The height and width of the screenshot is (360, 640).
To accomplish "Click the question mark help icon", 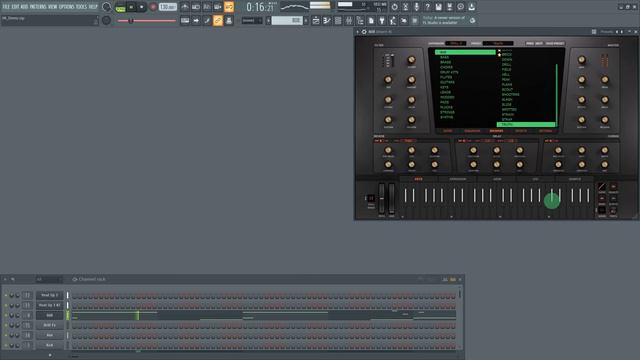I will click(x=427, y=7).
